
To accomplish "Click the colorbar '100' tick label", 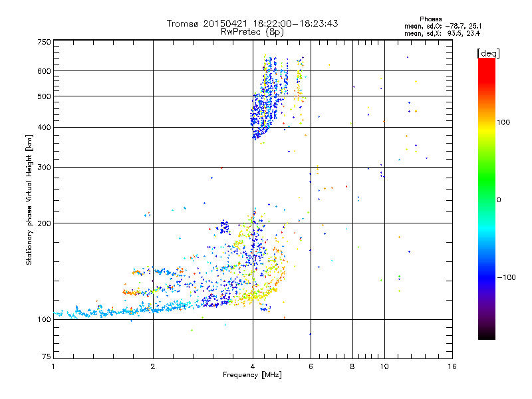I will point(503,122).
